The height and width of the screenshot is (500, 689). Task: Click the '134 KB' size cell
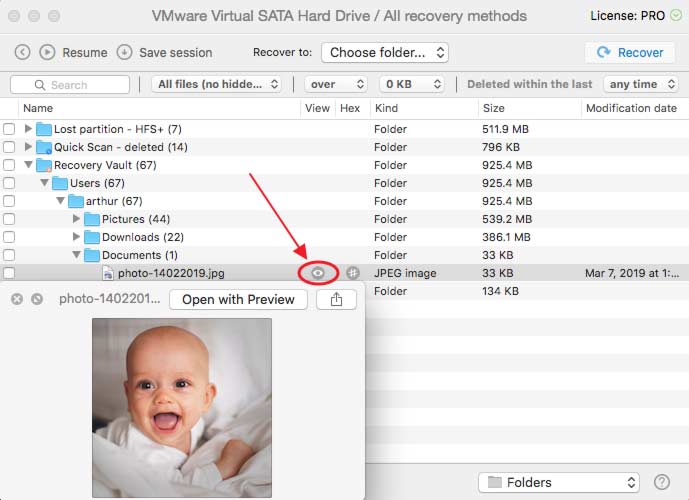pos(500,291)
